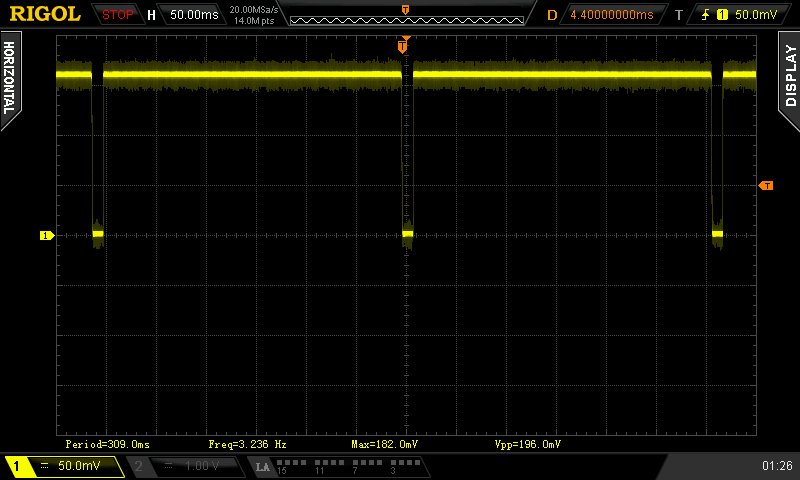Click the channel 1 ground reference marker

[x=47, y=235]
